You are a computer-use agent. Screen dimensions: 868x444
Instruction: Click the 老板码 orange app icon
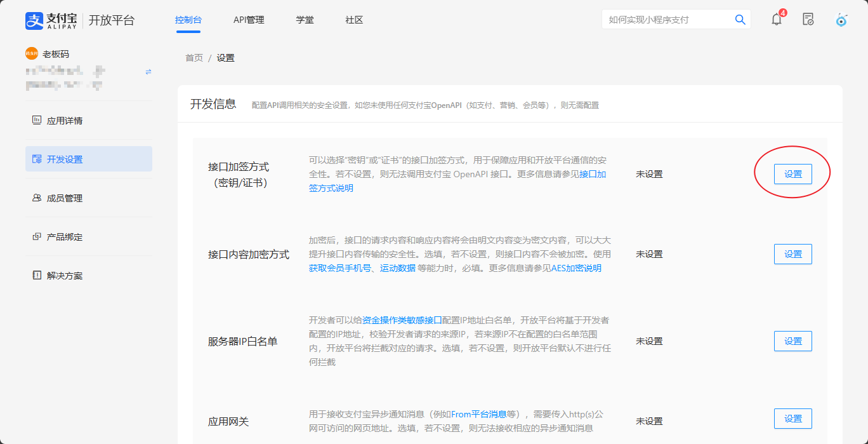pyautogui.click(x=32, y=54)
